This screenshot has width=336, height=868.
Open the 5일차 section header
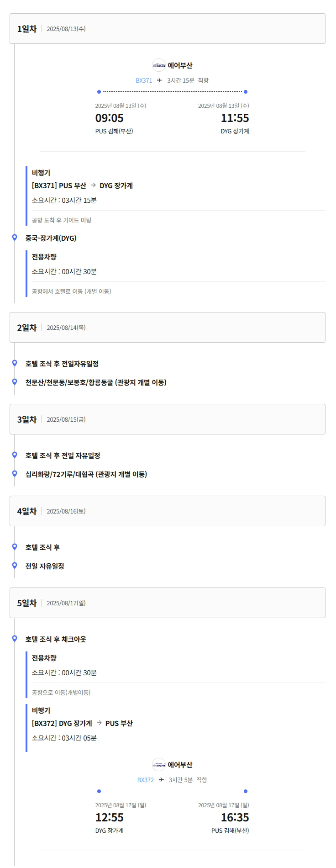tap(168, 603)
